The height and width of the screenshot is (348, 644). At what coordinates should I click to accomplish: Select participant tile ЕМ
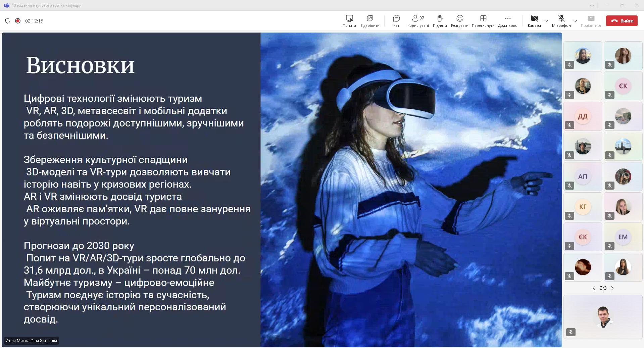(623, 237)
